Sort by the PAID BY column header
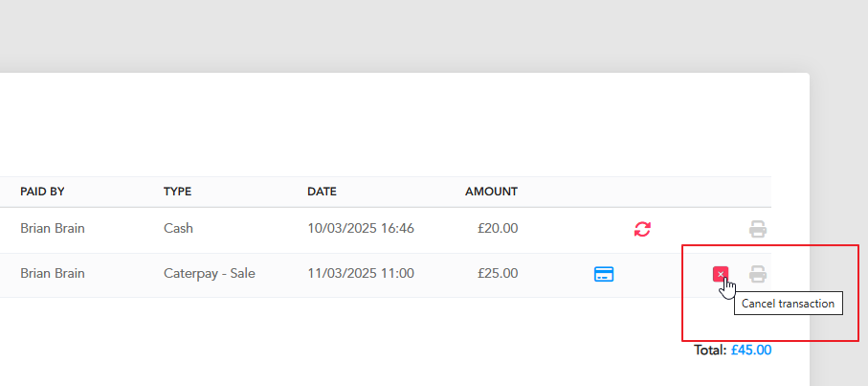868x386 pixels. click(x=42, y=192)
